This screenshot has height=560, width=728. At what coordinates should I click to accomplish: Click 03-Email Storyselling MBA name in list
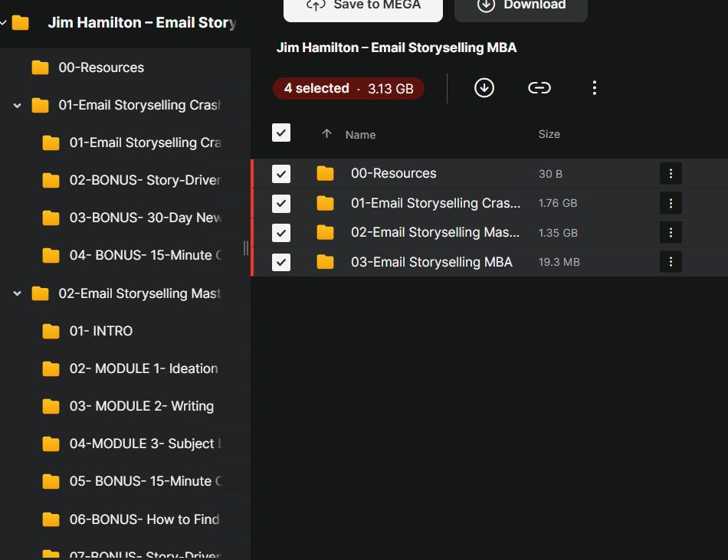pos(431,262)
